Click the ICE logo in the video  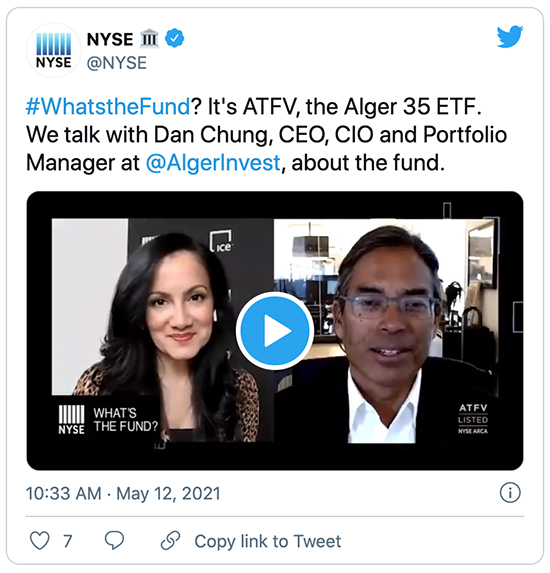tap(221, 242)
